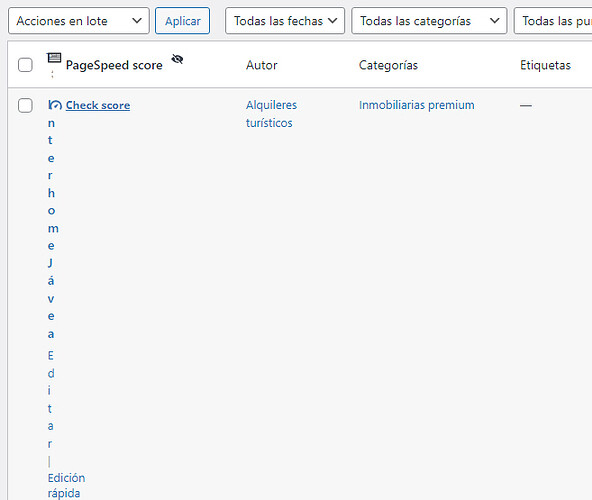Click the PageSpeed score column header
Viewport: 592px width, 500px height.
point(114,65)
